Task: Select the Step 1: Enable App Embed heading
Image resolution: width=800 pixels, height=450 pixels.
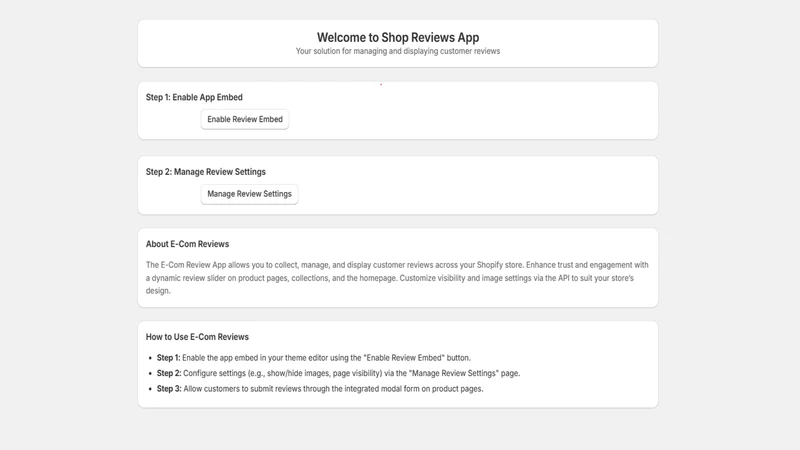Action: tap(194, 97)
